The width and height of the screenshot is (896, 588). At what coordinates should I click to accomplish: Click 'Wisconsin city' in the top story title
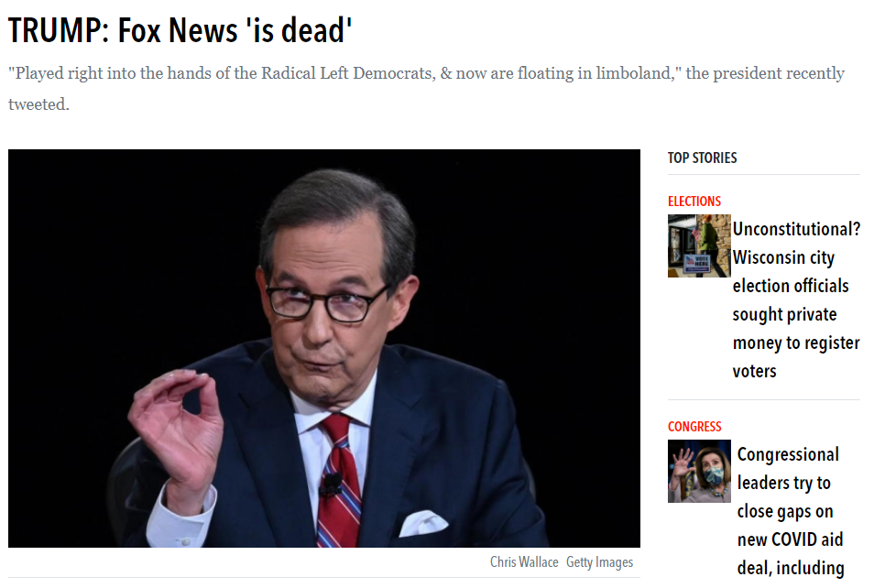tap(783, 257)
